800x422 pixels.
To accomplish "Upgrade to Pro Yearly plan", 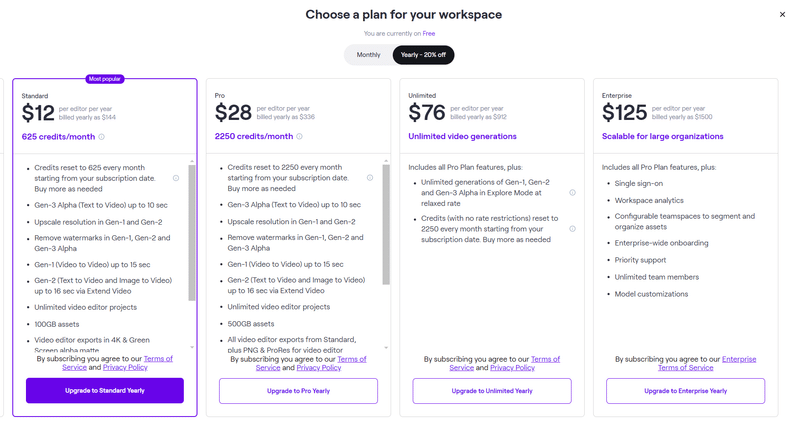I will (298, 391).
